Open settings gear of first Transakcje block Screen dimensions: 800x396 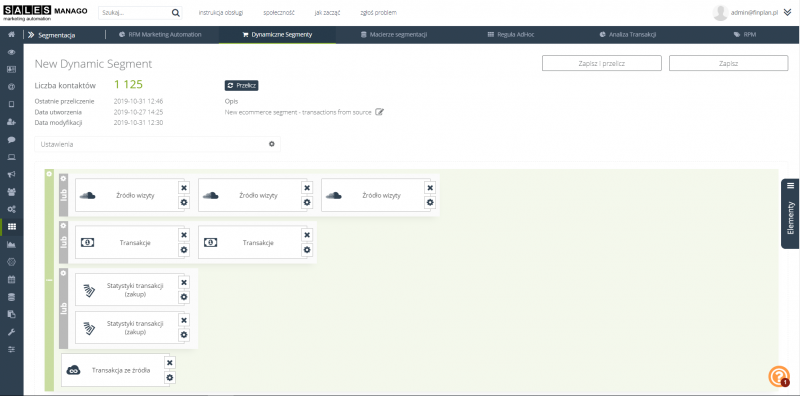pyautogui.click(x=184, y=250)
